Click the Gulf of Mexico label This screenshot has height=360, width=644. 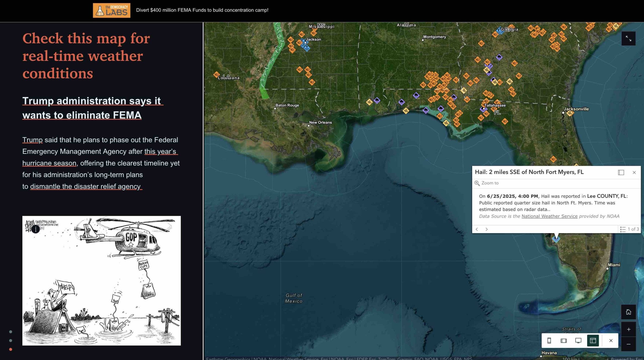(x=294, y=298)
